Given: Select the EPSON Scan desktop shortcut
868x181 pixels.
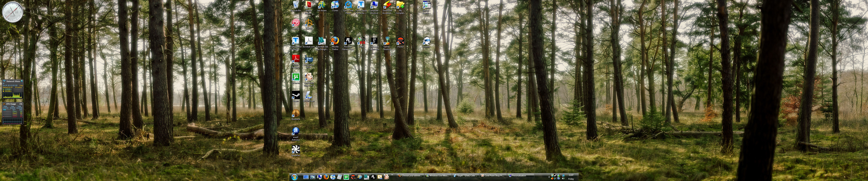Looking at the screenshot, I should coord(309,97).
